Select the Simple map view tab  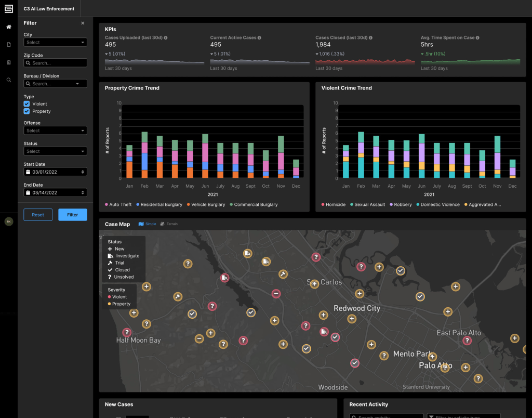click(148, 224)
